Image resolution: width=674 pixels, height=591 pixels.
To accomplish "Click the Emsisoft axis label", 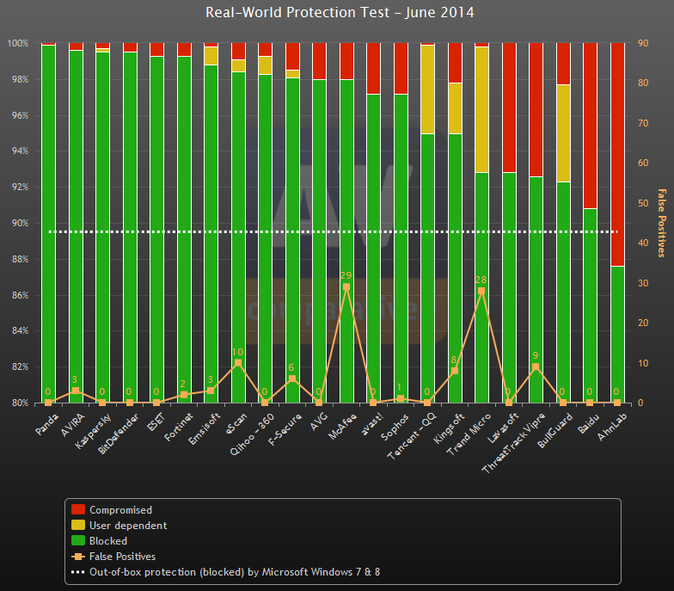I will (x=205, y=428).
